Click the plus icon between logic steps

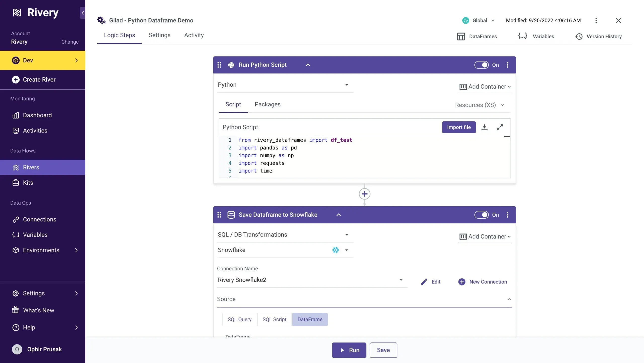(364, 194)
